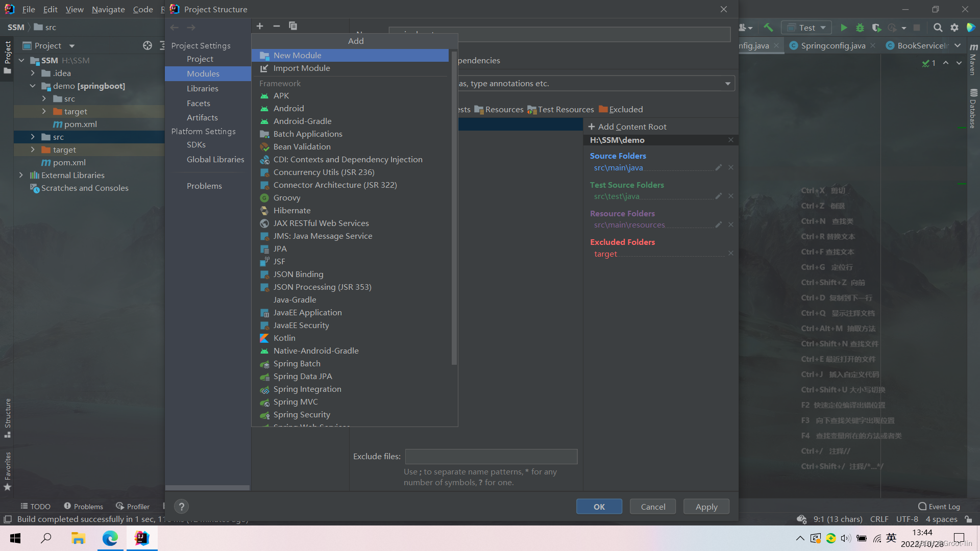Click the OK button
This screenshot has height=551, width=980.
599,507
